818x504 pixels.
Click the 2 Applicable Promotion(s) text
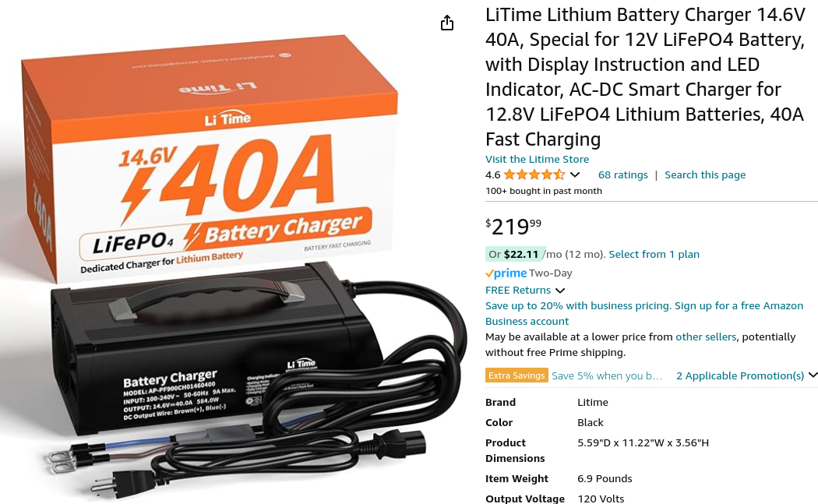[740, 375]
